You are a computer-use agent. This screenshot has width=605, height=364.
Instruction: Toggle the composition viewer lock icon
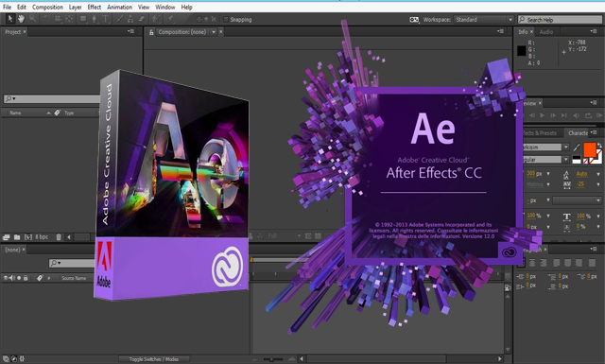(151, 32)
